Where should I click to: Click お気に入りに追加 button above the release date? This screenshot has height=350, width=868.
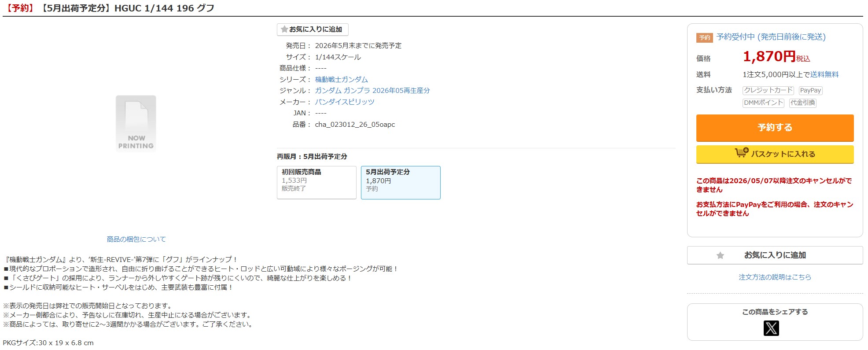pos(313,29)
